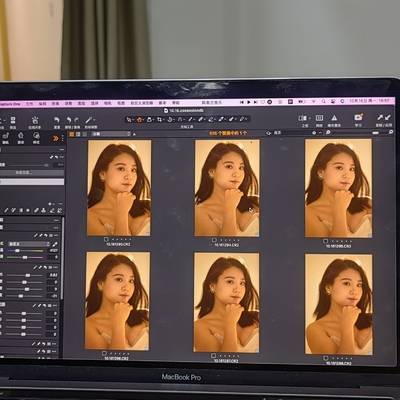
Task: Click the grey wide button in top left panel
Action: tap(32, 173)
